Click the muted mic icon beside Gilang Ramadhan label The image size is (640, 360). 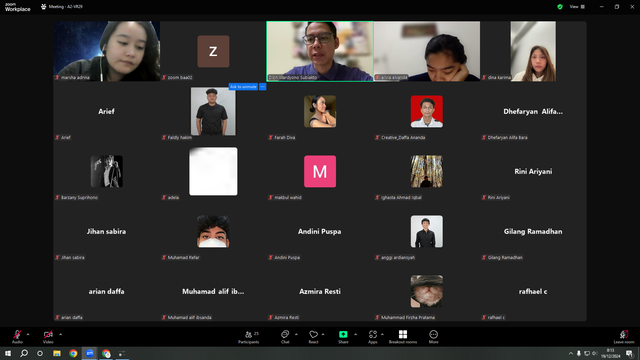click(484, 258)
